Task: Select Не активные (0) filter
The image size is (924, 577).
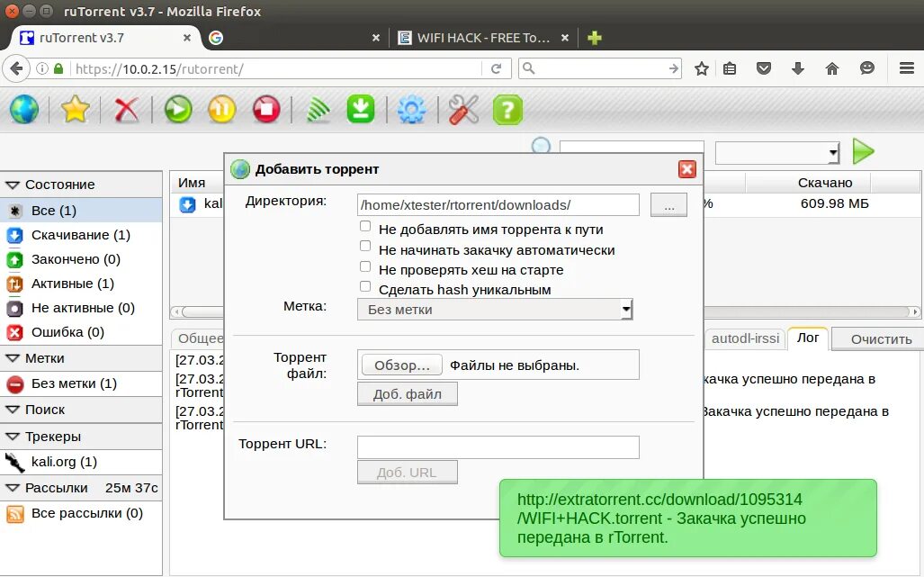Action: pyautogui.click(x=81, y=308)
